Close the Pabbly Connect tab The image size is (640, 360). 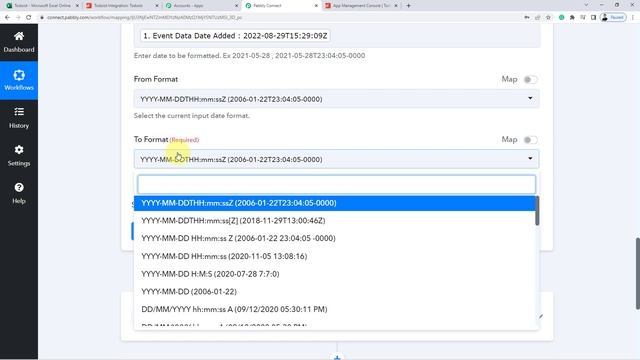316,6
